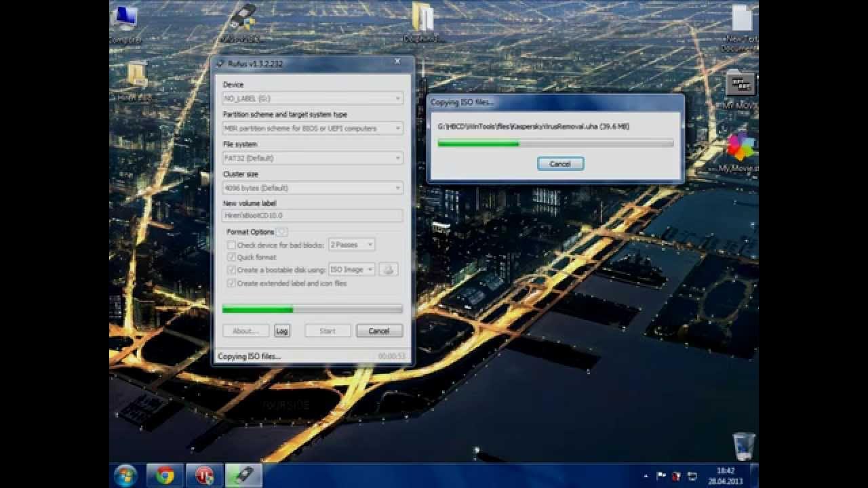Screen dimensions: 868x488
Task: Toggle the Format Options advanced arrow
Action: (x=281, y=232)
